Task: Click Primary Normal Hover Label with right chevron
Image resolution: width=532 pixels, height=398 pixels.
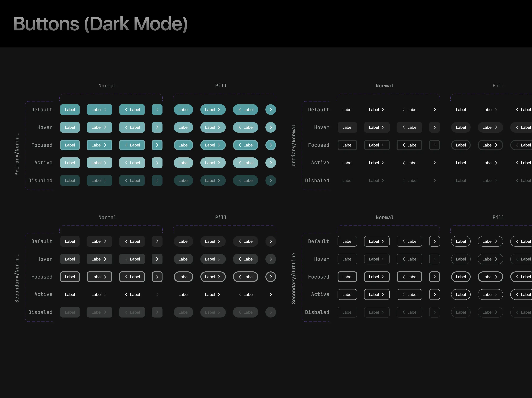Action: 99,127
